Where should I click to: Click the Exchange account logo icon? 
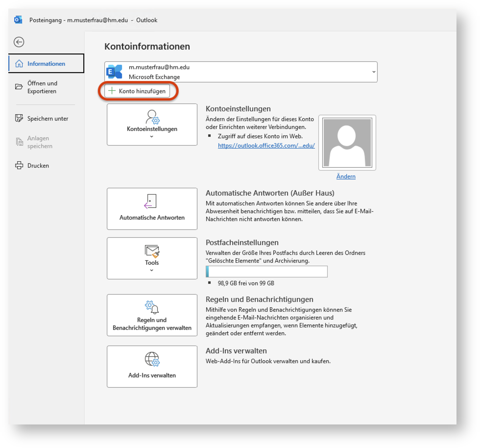point(114,72)
